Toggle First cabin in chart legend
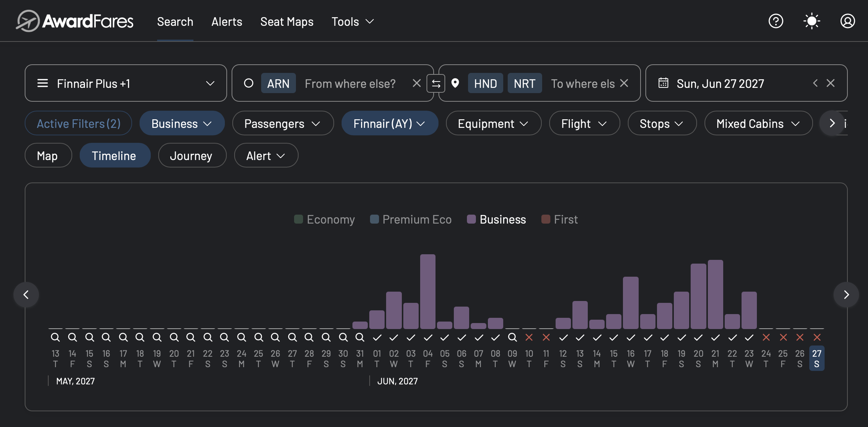The height and width of the screenshot is (427, 868). click(560, 219)
